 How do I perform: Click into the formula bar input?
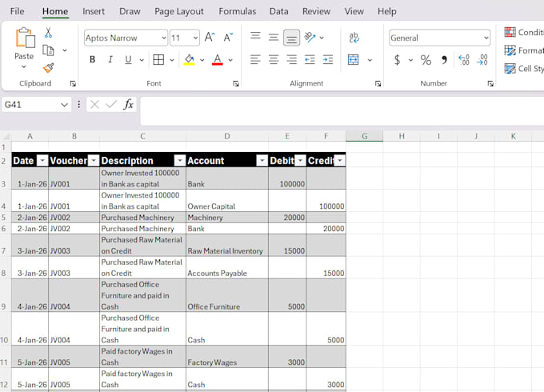(342, 111)
